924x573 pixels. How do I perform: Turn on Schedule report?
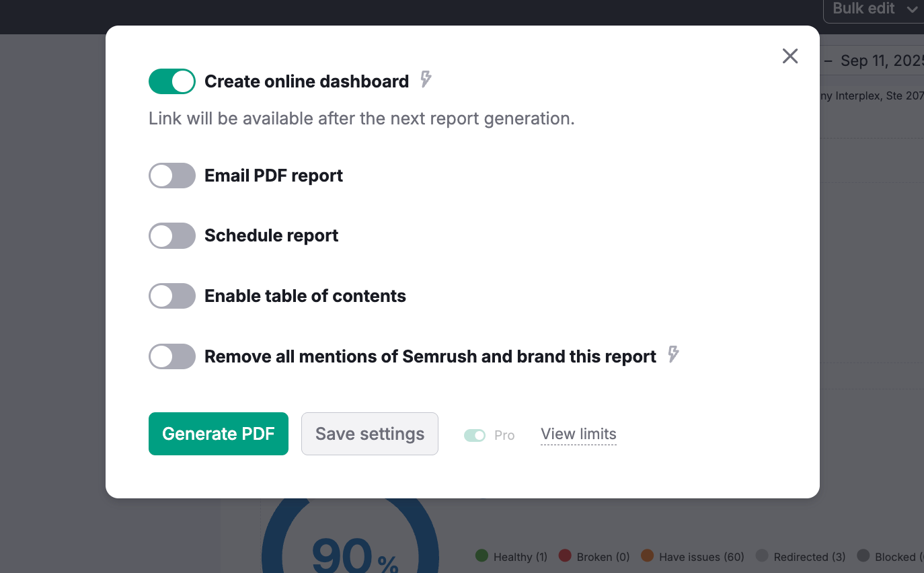tap(171, 235)
